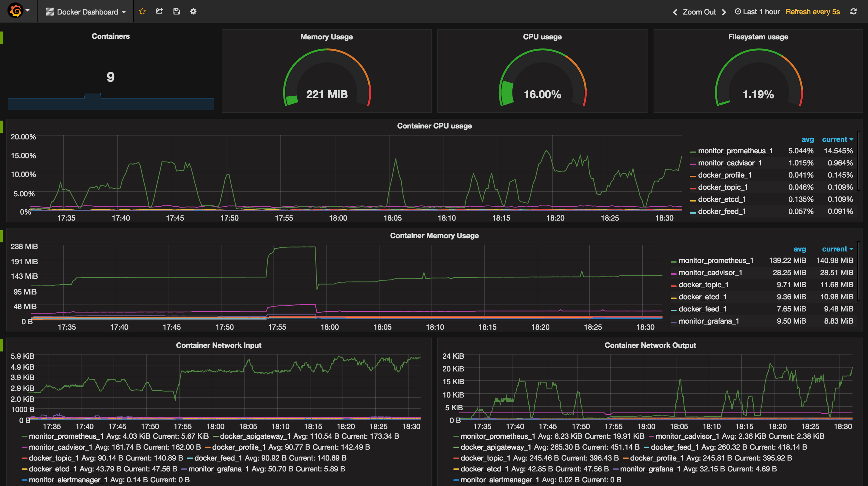Click Refresh every 5s link

pyautogui.click(x=812, y=12)
